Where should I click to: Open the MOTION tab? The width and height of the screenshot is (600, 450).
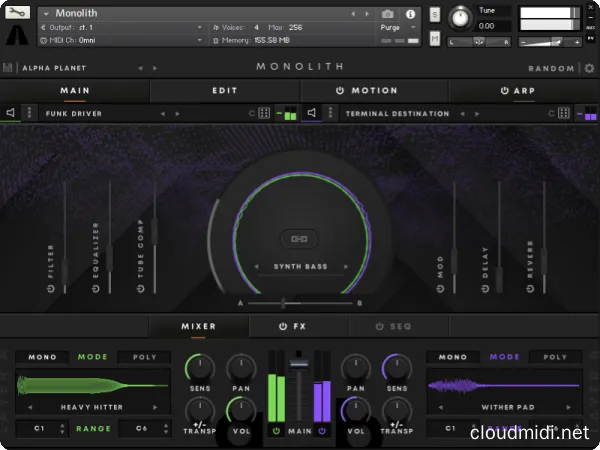pos(374,91)
